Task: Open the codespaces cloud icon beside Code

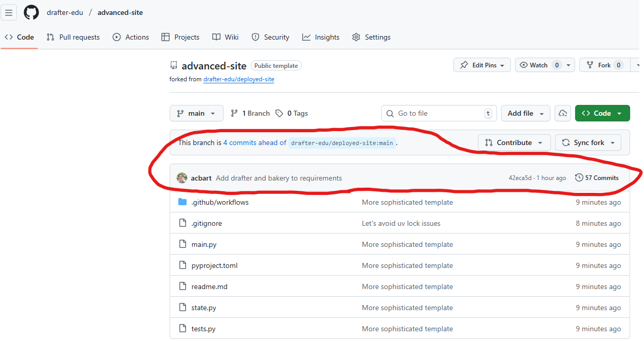Action: click(x=562, y=113)
